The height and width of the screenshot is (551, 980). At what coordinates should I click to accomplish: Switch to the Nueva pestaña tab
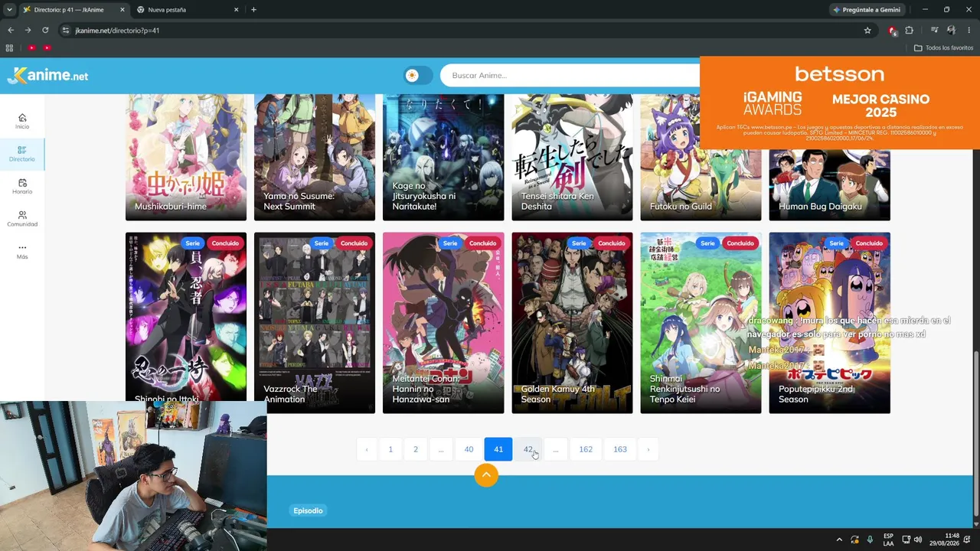point(188,10)
